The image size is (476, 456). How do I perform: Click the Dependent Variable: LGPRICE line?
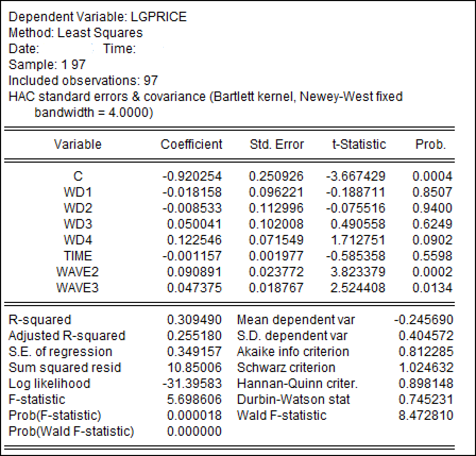[98, 17]
